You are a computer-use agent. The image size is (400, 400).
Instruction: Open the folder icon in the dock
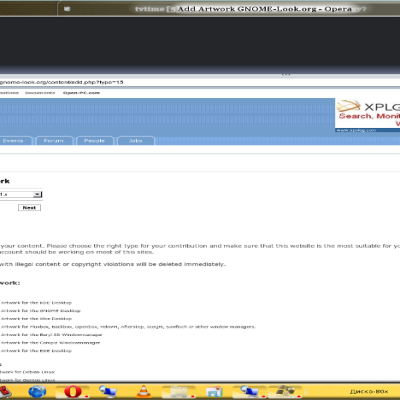pyautogui.click(x=178, y=392)
